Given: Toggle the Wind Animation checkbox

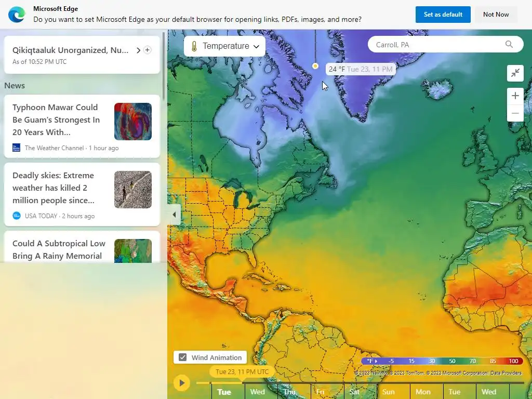Looking at the screenshot, I should 182,357.
